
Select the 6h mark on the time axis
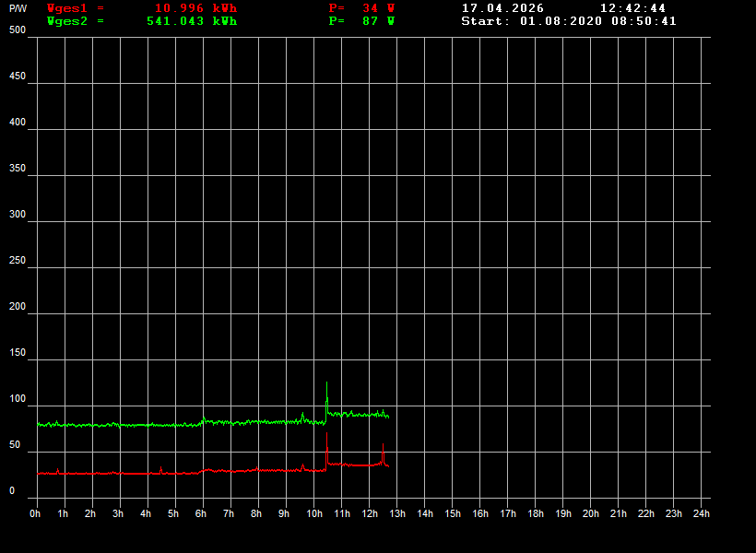(201, 513)
